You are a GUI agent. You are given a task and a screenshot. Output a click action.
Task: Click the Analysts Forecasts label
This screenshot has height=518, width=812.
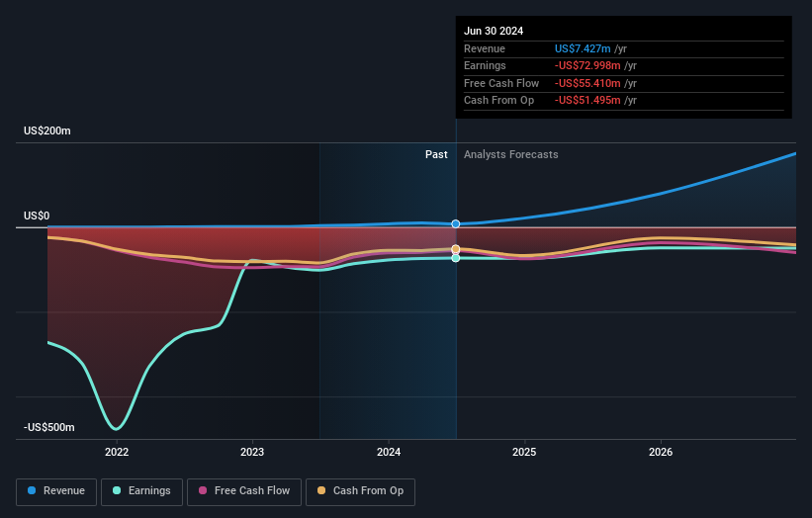pyautogui.click(x=510, y=154)
